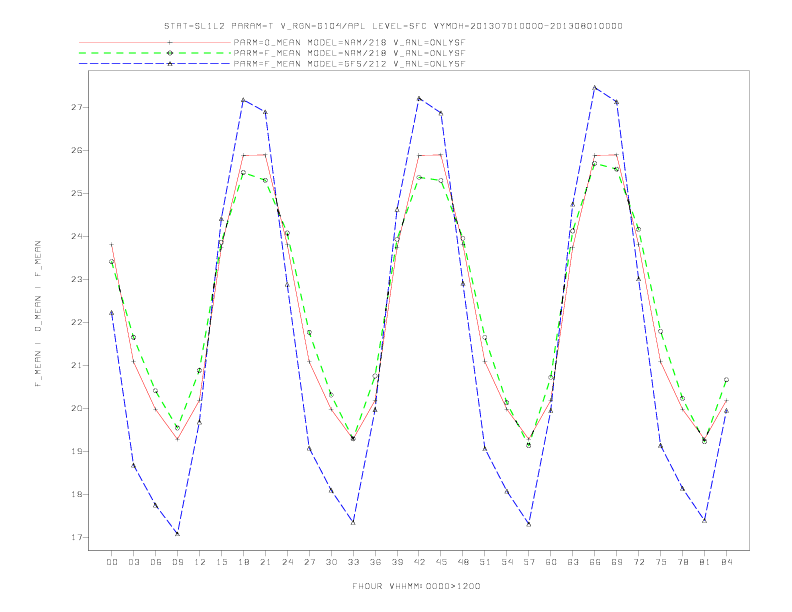Click x-axis forecast hour label 81
This screenshot has height=612, width=792.
(x=705, y=562)
